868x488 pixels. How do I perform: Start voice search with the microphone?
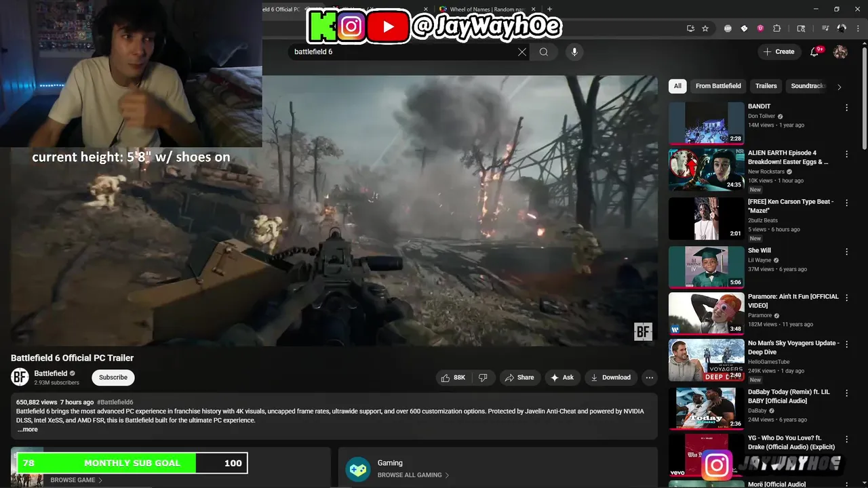point(574,52)
